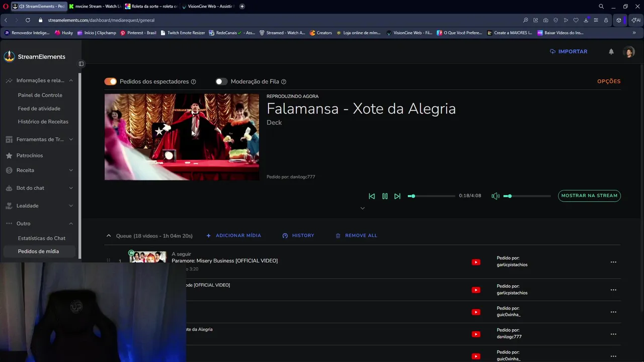The width and height of the screenshot is (644, 362).
Task: Collapse the sidebar with the panel icon
Action: click(82, 64)
